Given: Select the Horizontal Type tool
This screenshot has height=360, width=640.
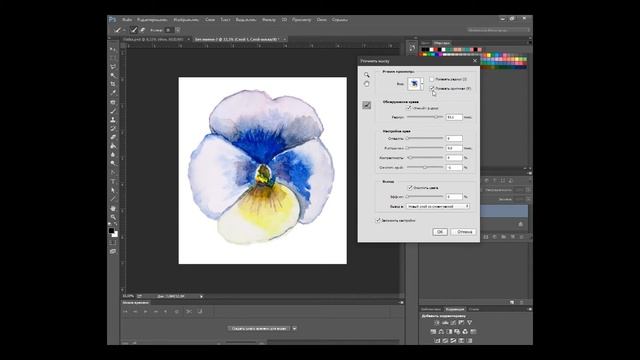Looking at the screenshot, I should pos(113,182).
